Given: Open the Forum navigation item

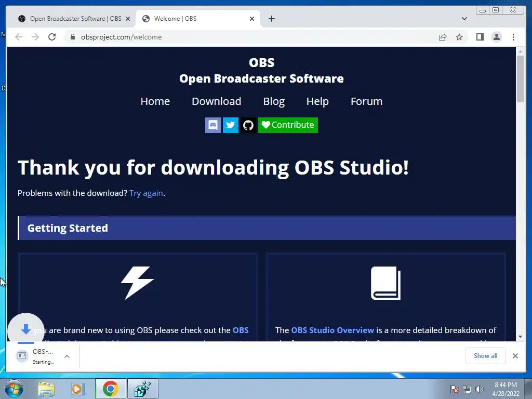Looking at the screenshot, I should [366, 101].
